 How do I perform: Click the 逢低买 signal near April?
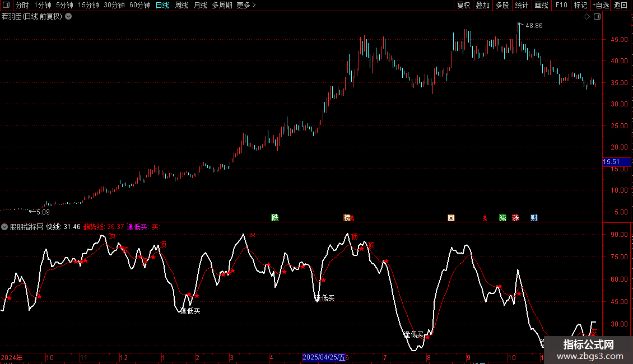coord(325,298)
